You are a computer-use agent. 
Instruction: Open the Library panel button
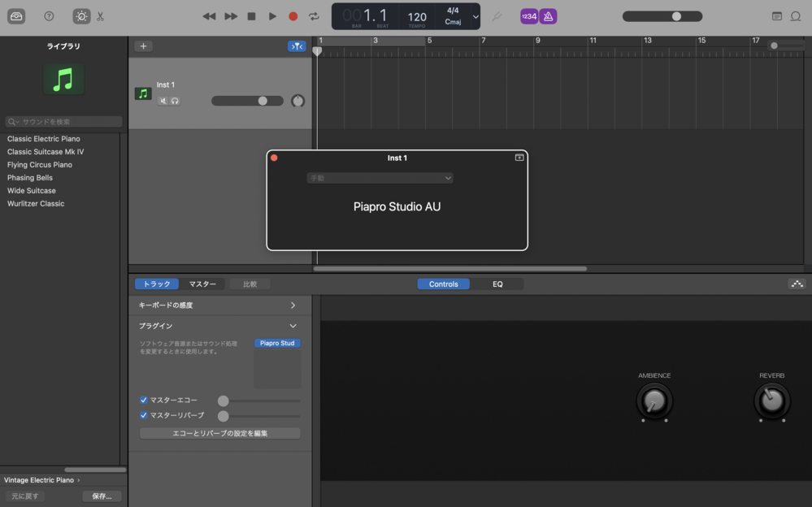[16, 16]
